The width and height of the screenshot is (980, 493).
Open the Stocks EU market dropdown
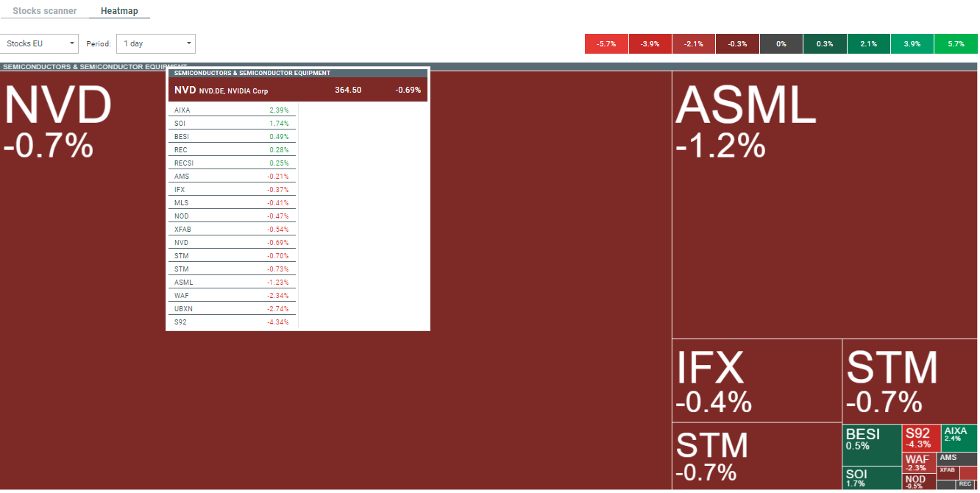pos(39,43)
